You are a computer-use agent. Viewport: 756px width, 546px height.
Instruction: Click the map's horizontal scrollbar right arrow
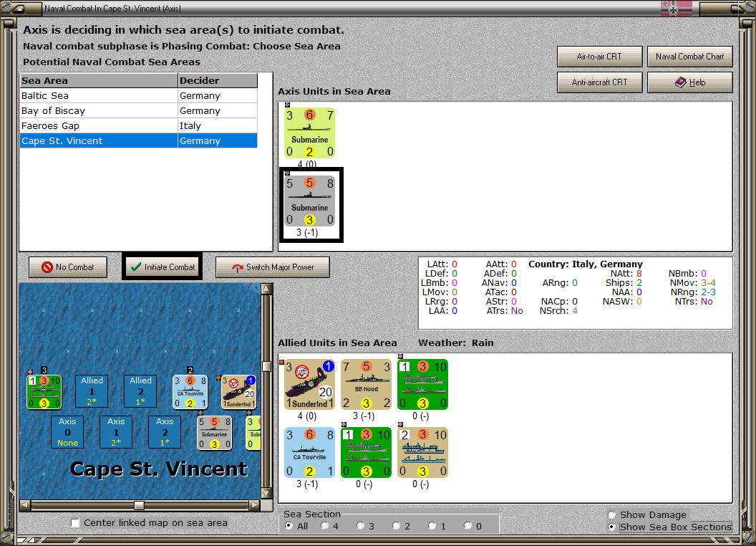[x=255, y=505]
